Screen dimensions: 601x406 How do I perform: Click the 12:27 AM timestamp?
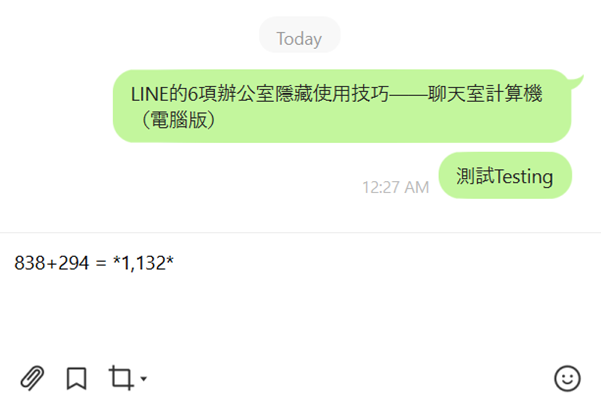click(396, 187)
